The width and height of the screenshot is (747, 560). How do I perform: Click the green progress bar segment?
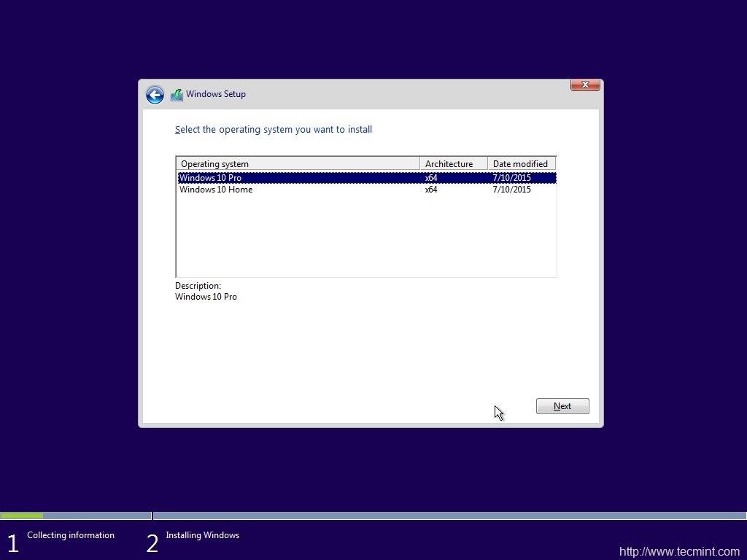pos(22,515)
